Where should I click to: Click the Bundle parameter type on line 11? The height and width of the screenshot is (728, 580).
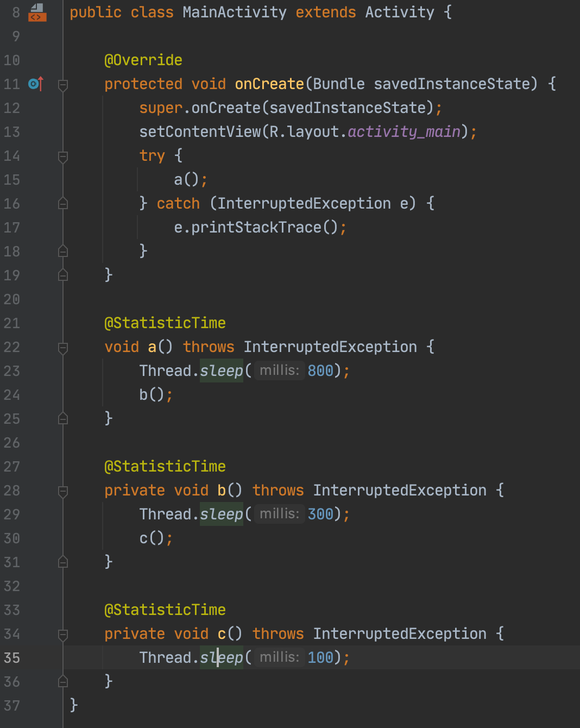[x=339, y=84]
